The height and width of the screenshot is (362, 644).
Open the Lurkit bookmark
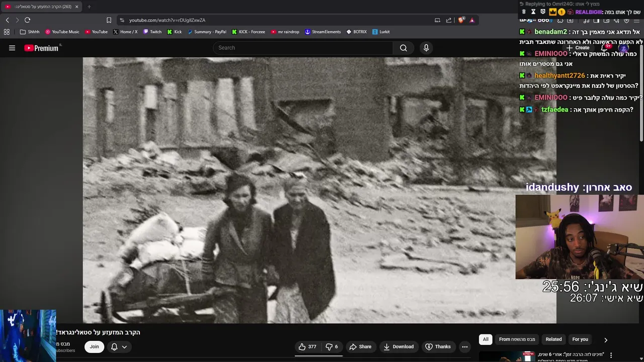point(381,32)
